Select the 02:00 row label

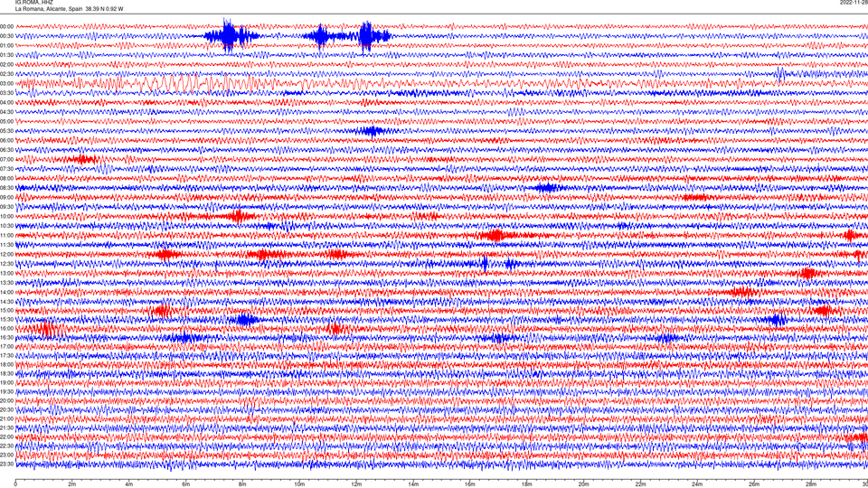(x=6, y=64)
